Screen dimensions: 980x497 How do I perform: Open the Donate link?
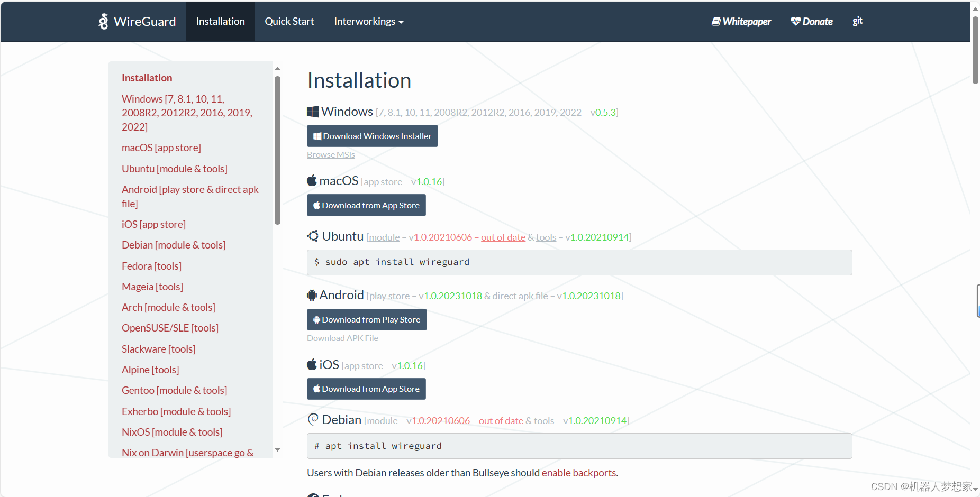click(x=812, y=21)
